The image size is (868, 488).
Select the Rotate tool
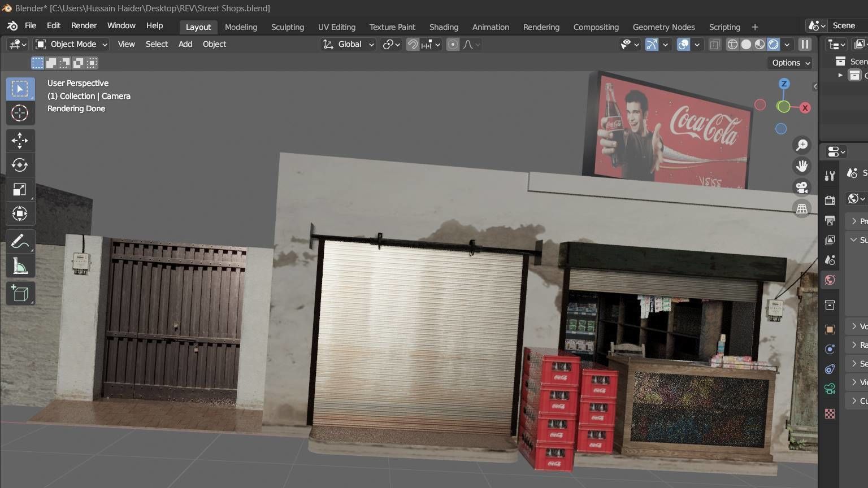click(x=20, y=164)
